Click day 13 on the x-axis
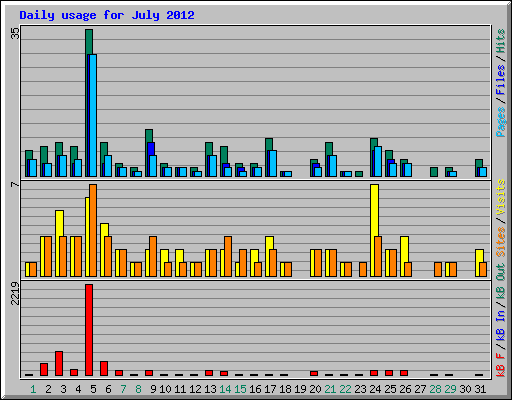512x400 pixels. pos(210,389)
